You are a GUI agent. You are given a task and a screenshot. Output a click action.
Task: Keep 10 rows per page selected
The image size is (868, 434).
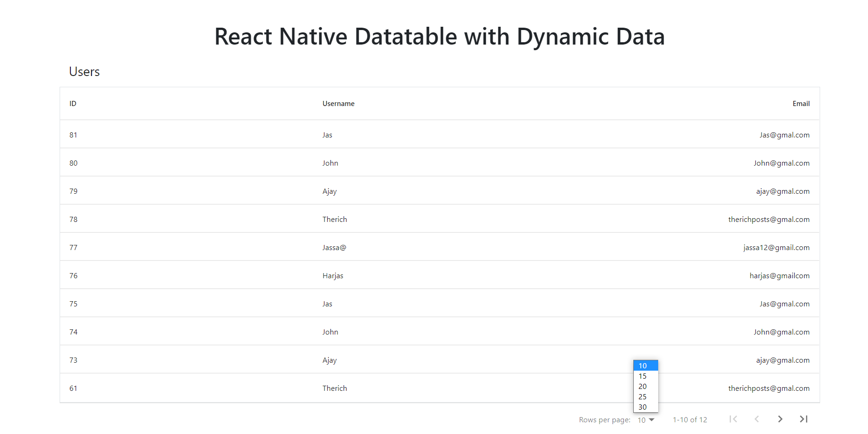pyautogui.click(x=643, y=365)
